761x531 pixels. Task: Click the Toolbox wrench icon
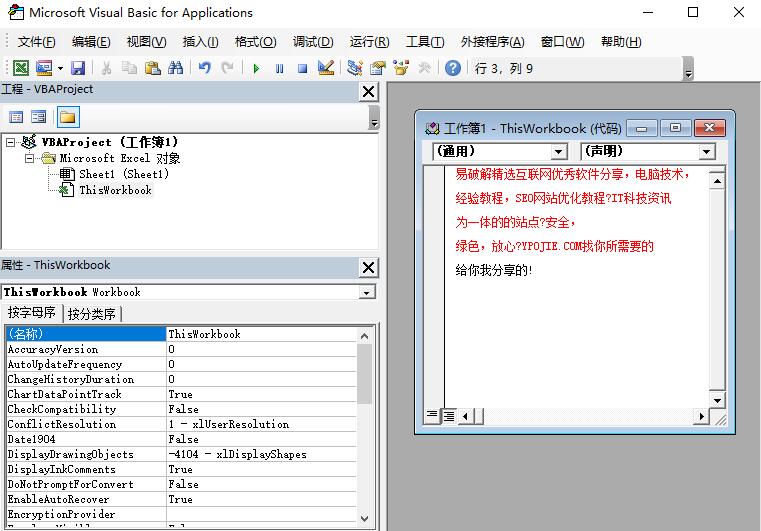click(424, 68)
